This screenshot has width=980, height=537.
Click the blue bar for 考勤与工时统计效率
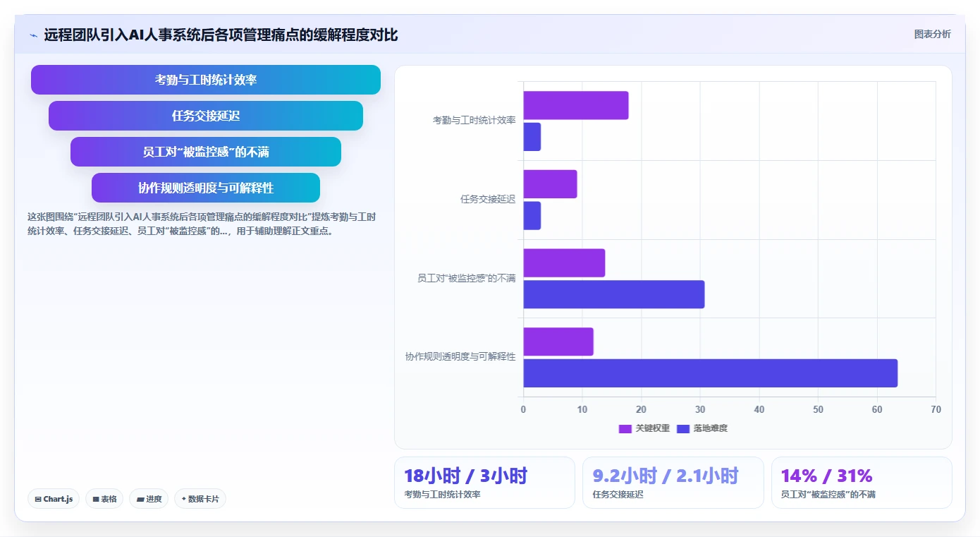(532, 137)
